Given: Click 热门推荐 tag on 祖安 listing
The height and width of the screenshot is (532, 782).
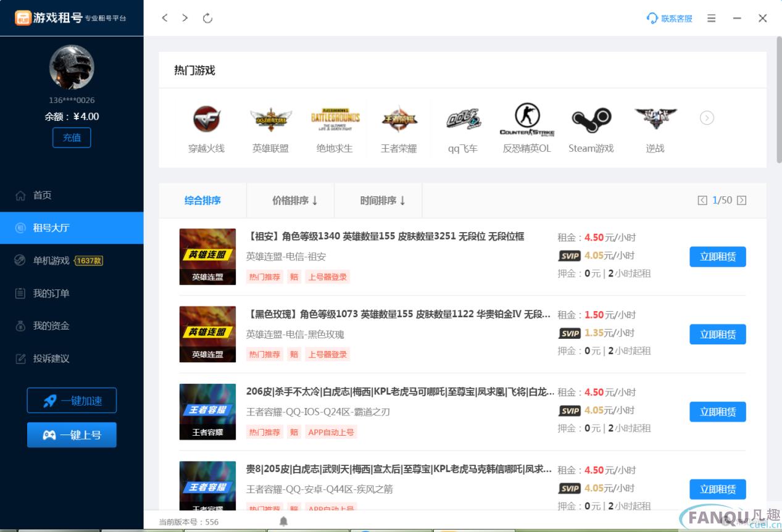Looking at the screenshot, I should (264, 277).
